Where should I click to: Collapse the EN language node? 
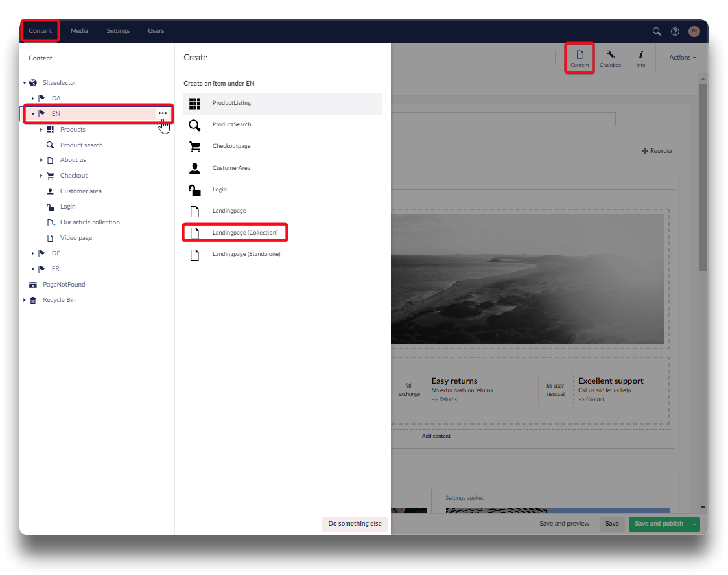click(x=33, y=113)
